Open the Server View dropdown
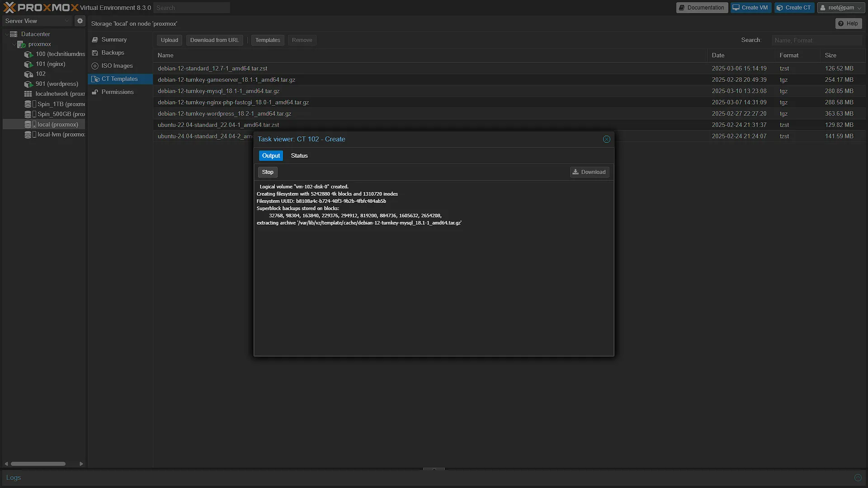This screenshot has height=488, width=868. tap(37, 21)
